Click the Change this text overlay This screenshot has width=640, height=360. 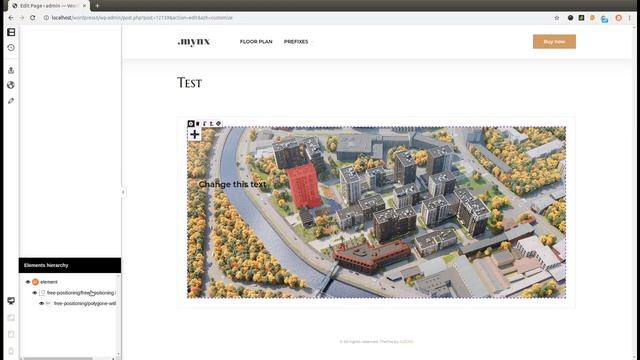pos(232,184)
